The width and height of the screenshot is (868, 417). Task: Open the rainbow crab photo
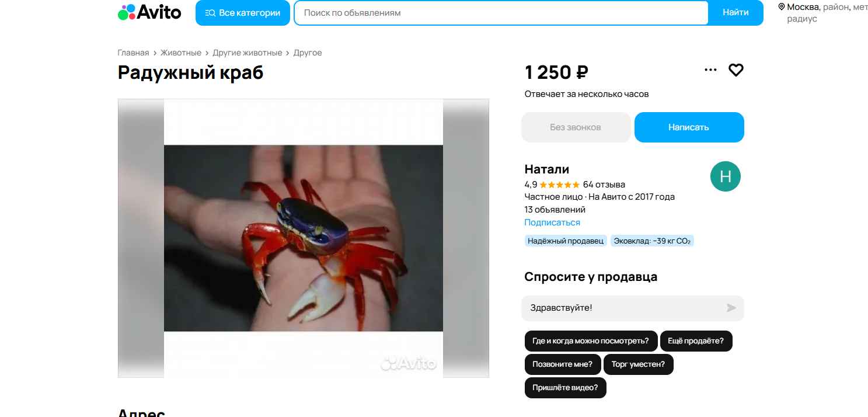click(x=304, y=238)
